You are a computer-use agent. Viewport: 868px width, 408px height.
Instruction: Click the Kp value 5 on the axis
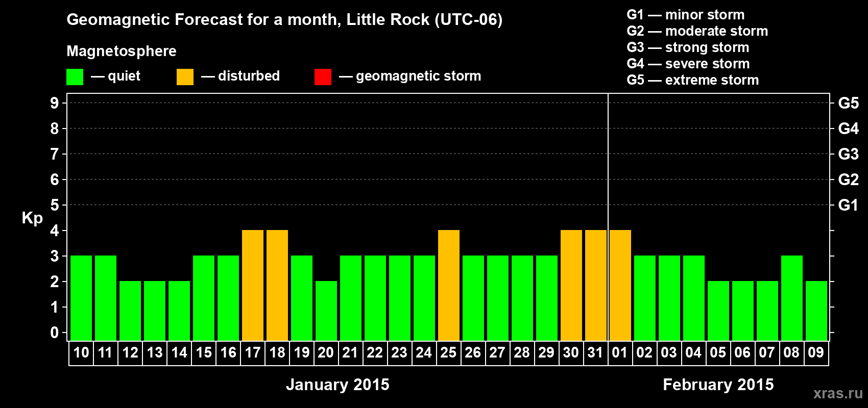55,205
